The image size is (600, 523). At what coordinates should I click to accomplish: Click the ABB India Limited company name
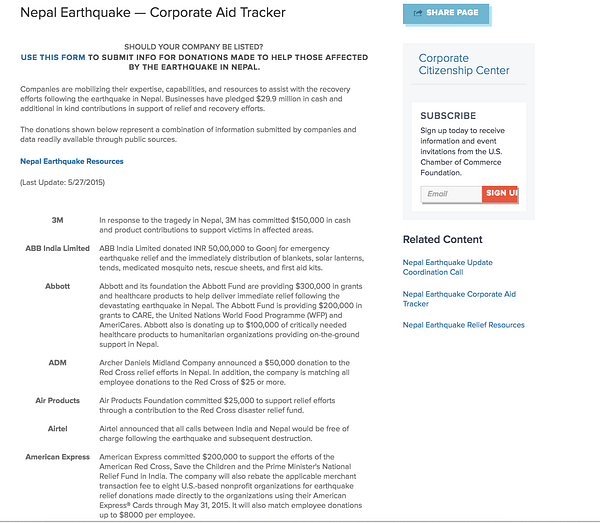tap(57, 248)
